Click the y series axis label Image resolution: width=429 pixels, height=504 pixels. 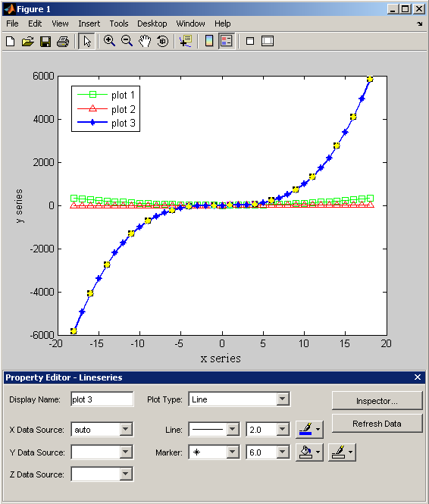pos(19,206)
